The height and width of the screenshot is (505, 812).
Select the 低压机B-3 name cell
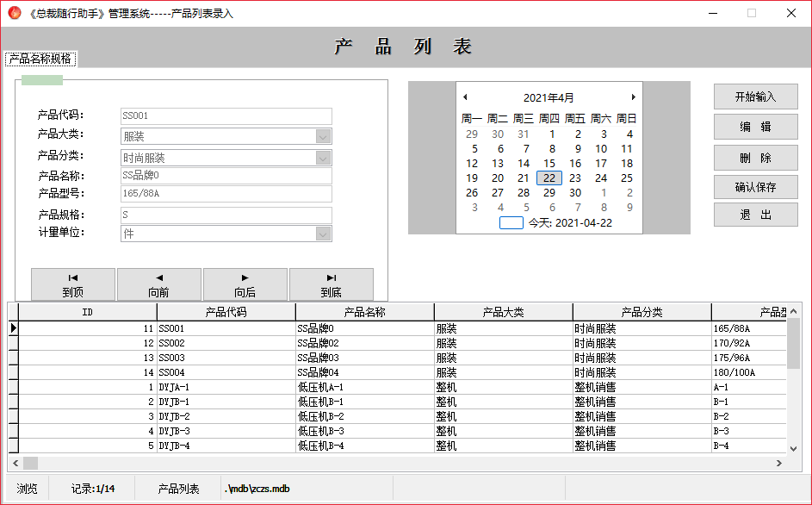(365, 431)
